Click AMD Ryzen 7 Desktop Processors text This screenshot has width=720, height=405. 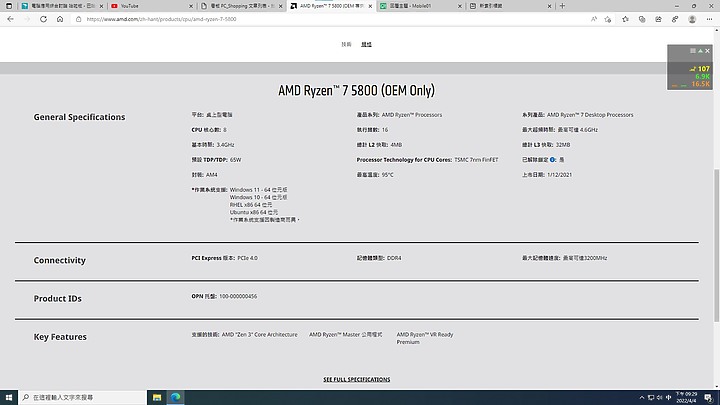pos(590,115)
